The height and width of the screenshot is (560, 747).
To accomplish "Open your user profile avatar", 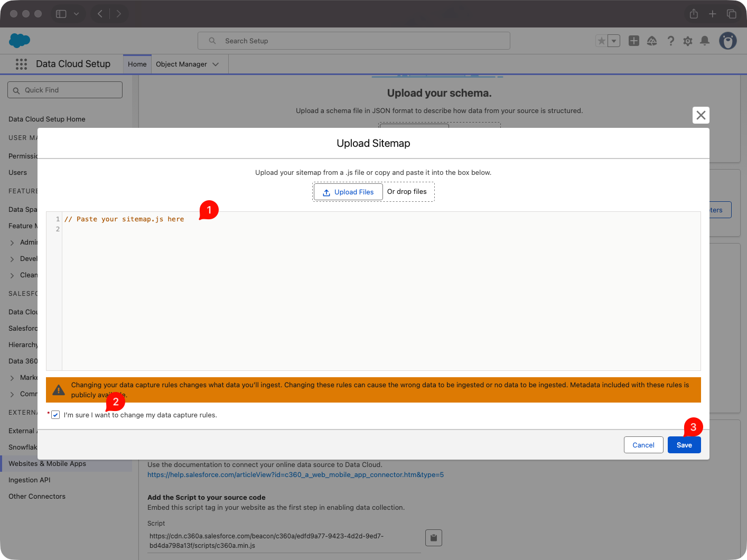I will (727, 41).
